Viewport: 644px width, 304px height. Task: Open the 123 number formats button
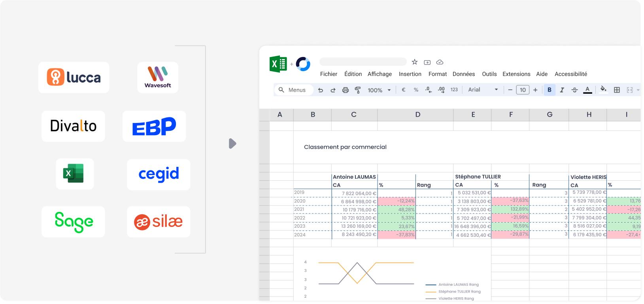(x=454, y=90)
